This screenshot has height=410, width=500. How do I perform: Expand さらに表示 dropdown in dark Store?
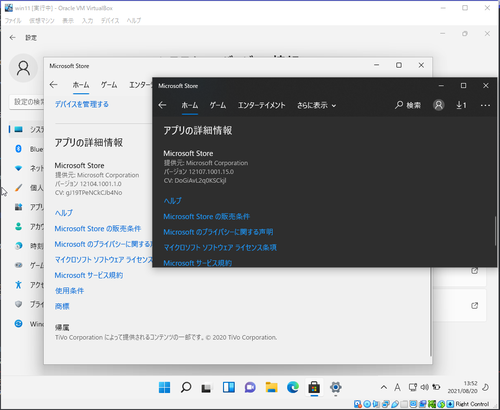pyautogui.click(x=316, y=105)
